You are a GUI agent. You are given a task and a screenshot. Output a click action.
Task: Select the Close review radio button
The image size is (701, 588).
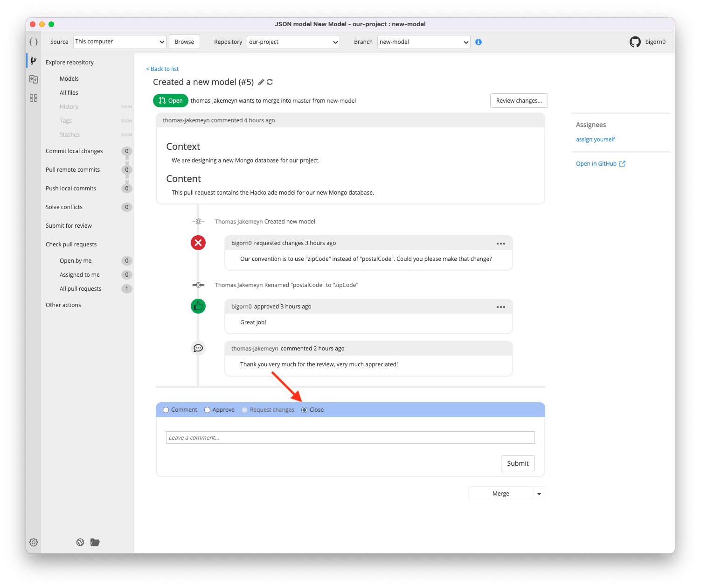[x=305, y=409]
